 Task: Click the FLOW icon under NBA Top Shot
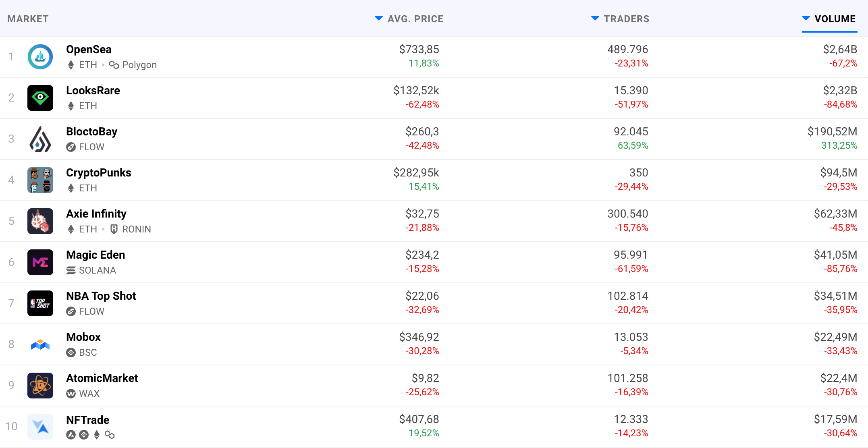(71, 311)
